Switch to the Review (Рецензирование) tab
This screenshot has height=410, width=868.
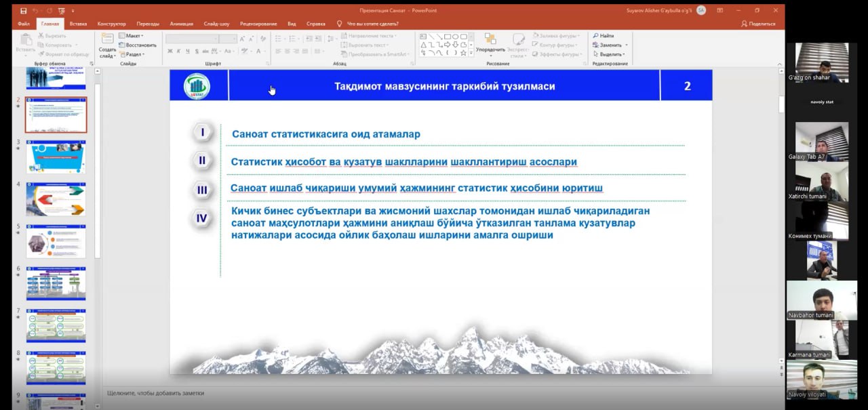(x=260, y=24)
